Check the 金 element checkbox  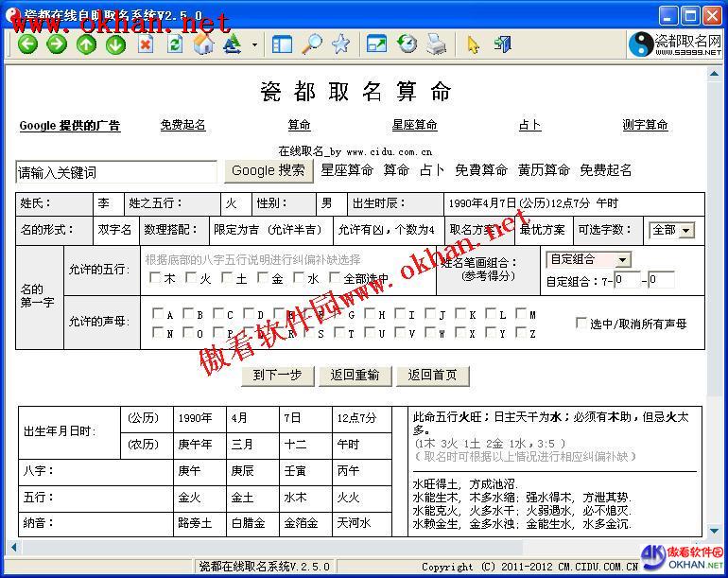coord(263,278)
